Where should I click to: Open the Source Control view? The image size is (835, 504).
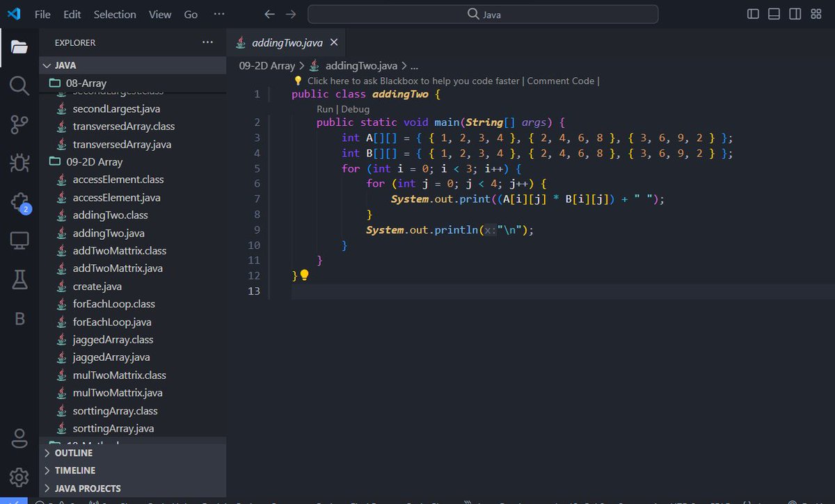(x=19, y=125)
